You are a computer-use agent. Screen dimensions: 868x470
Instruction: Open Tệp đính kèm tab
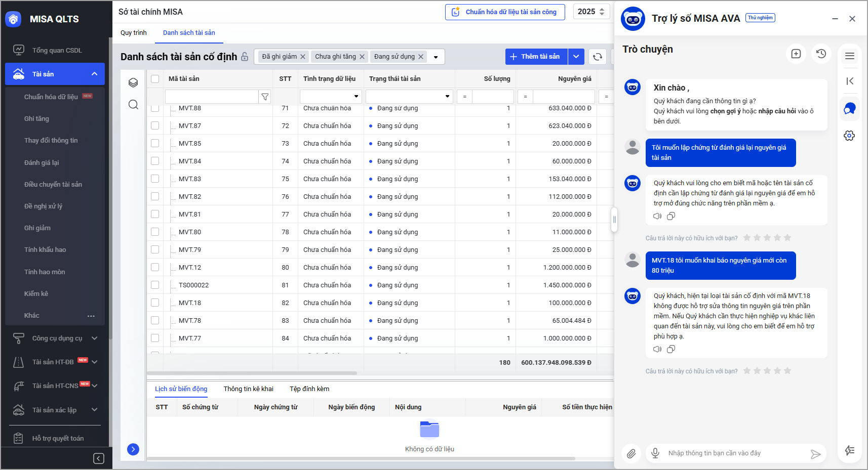coord(309,389)
